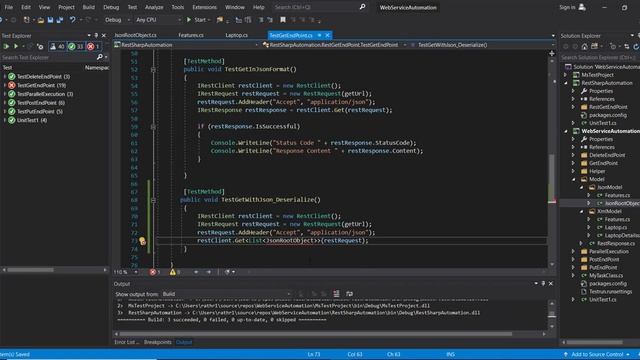The image size is (640, 360).
Task: Click the Run tests green play icon
Action: click(x=16, y=47)
